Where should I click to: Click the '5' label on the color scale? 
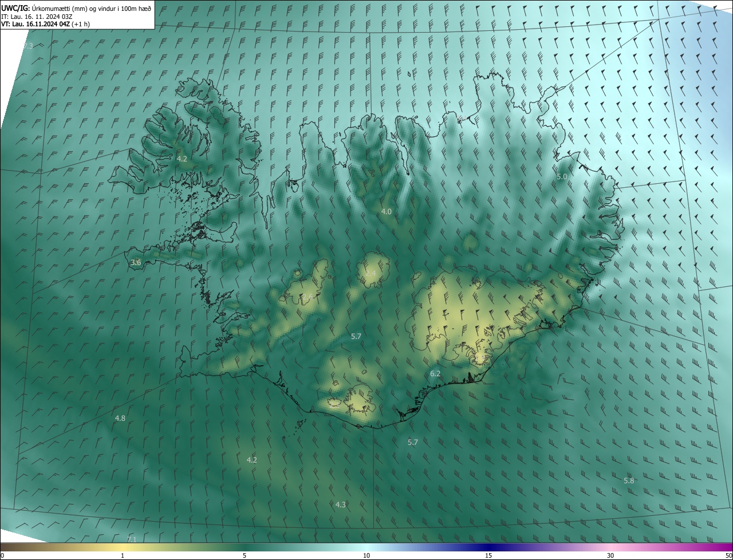click(x=245, y=555)
